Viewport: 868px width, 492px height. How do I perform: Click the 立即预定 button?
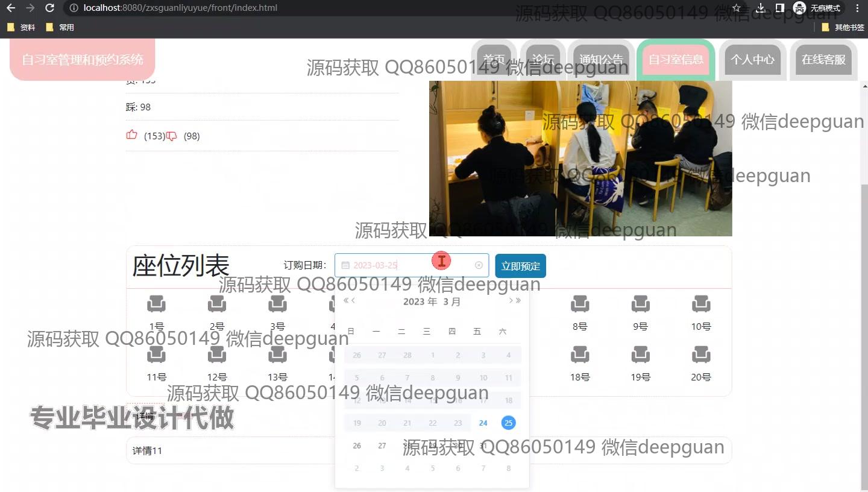pos(521,266)
